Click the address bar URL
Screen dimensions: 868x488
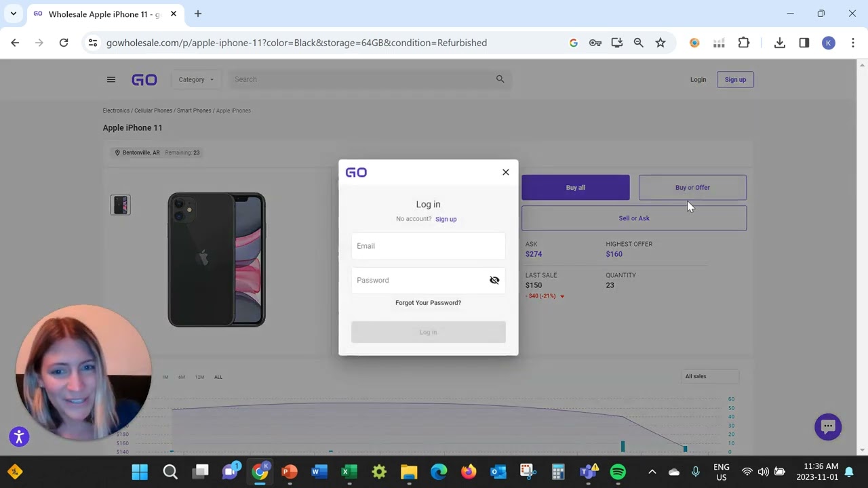click(x=296, y=43)
